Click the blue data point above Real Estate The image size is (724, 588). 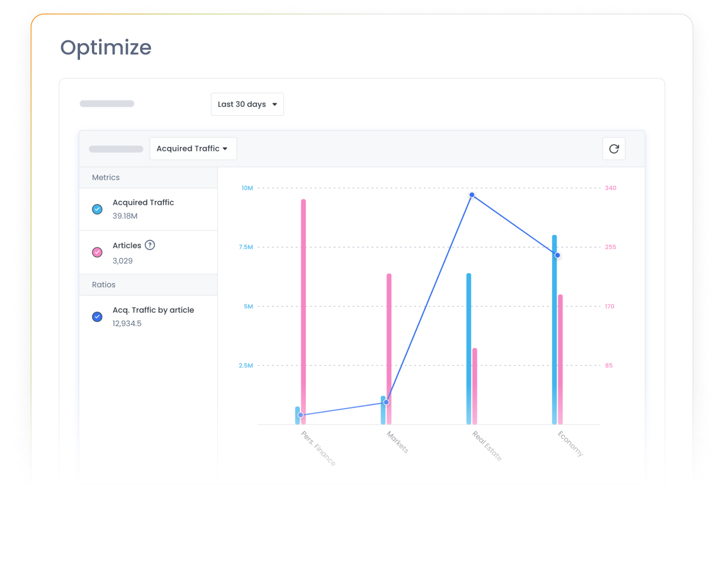[471, 195]
